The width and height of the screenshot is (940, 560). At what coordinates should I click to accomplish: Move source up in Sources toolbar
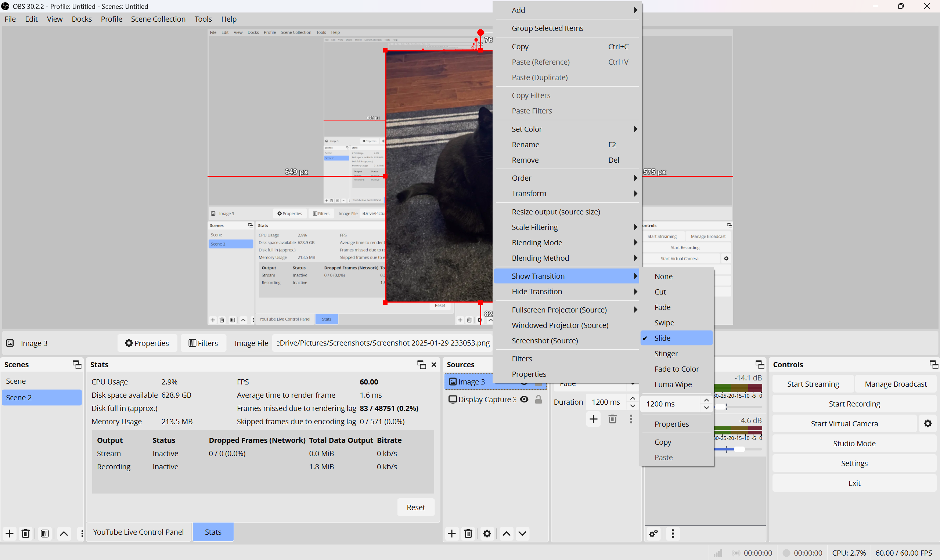pyautogui.click(x=507, y=533)
